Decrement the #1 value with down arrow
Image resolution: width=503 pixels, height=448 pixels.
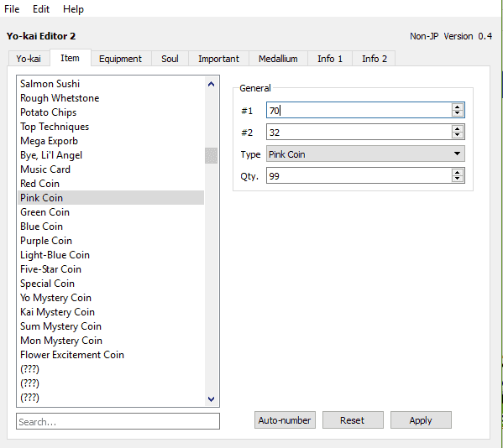(457, 113)
